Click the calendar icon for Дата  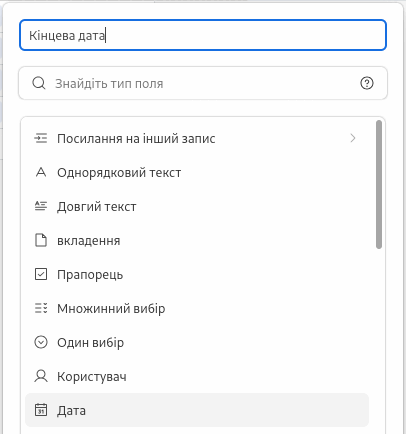41,410
